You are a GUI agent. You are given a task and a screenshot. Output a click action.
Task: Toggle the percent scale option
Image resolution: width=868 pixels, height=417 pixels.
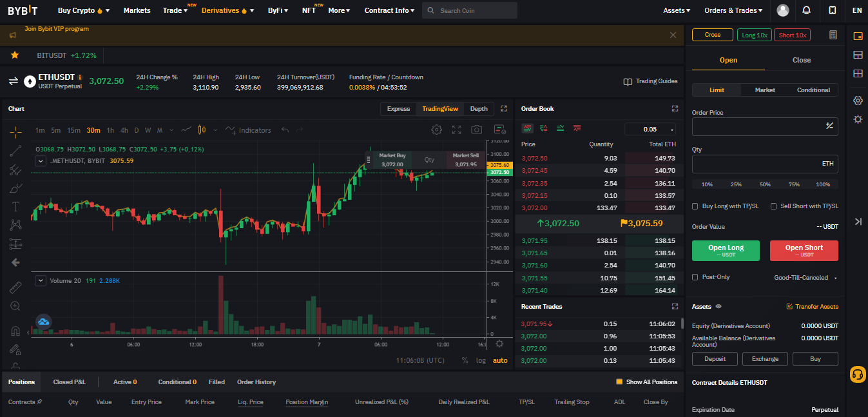tap(465, 360)
